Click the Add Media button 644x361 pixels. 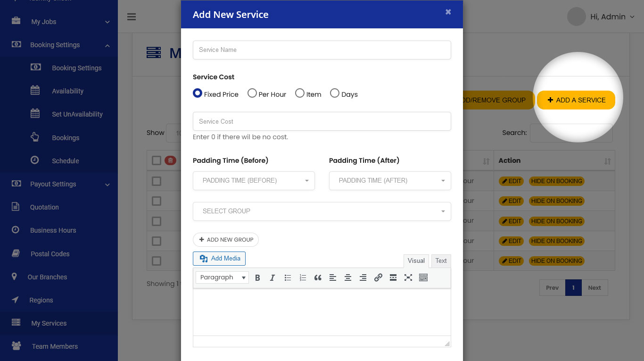pos(219,259)
